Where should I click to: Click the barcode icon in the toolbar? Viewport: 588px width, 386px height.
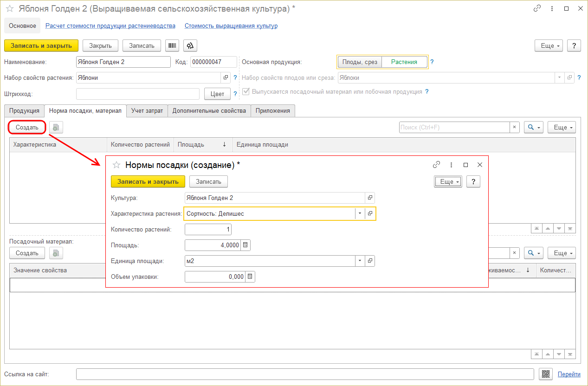[x=172, y=45]
